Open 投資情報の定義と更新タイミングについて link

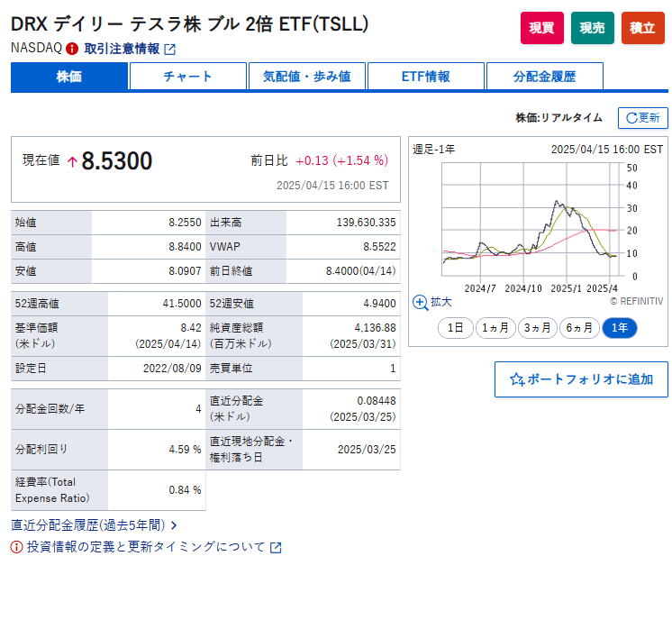146,547
